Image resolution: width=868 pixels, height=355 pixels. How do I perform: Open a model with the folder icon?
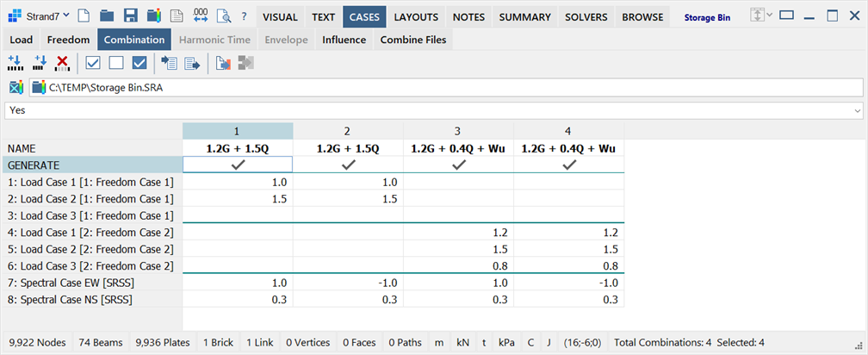coord(107,16)
